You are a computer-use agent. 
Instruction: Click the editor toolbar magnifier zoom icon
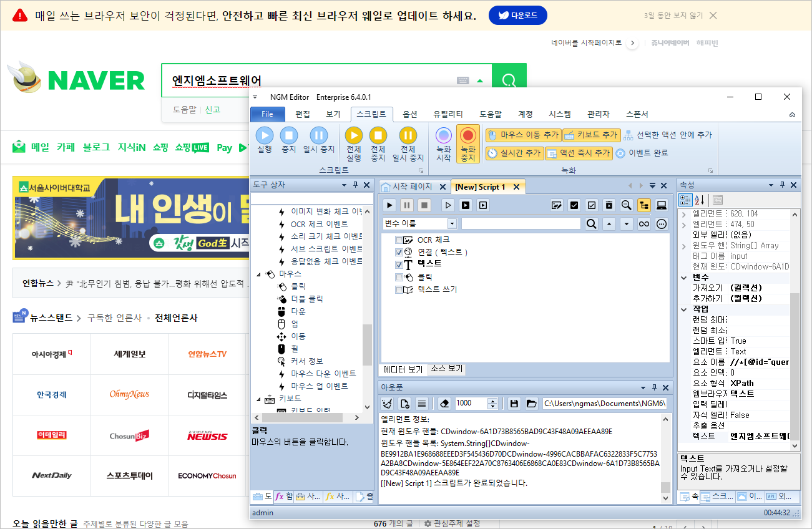pyautogui.click(x=627, y=205)
